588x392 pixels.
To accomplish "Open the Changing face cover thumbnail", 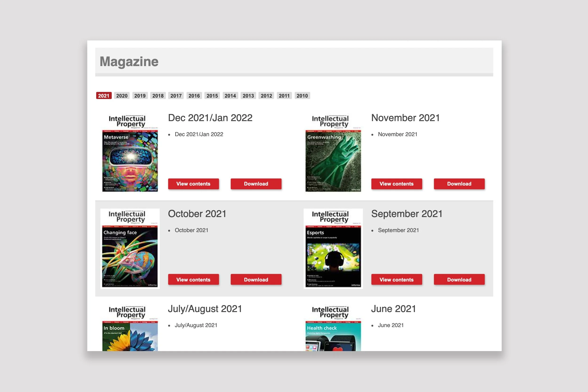I will click(130, 249).
